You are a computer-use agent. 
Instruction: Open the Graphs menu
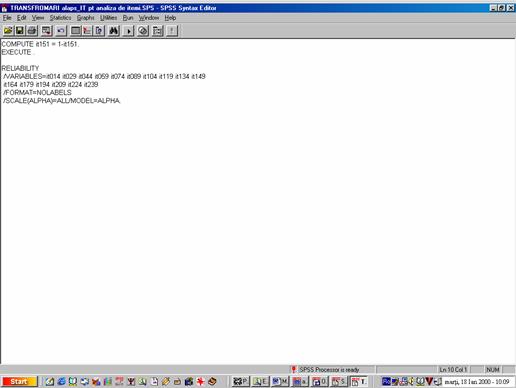pos(85,18)
